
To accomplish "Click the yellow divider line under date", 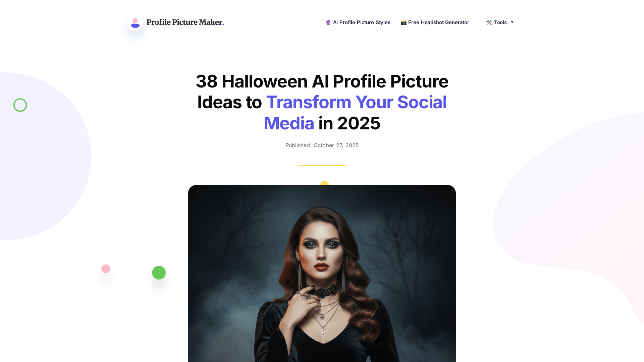I will [x=322, y=165].
